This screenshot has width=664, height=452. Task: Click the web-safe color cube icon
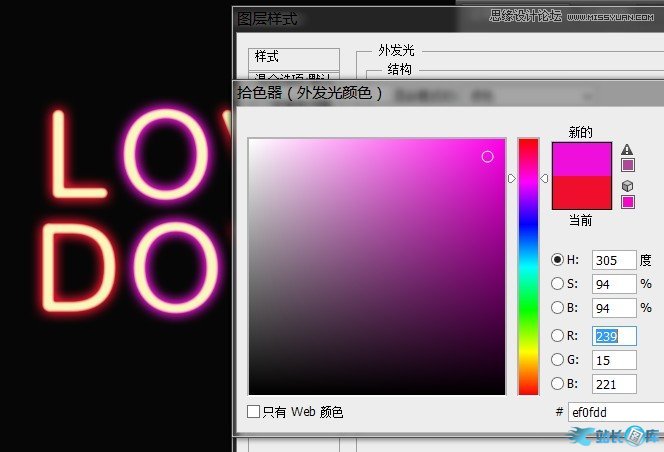(x=628, y=186)
